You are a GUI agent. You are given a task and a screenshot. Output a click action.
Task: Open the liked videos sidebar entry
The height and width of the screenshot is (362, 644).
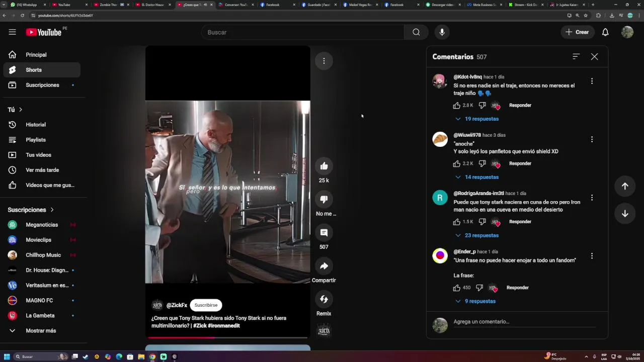(41, 185)
